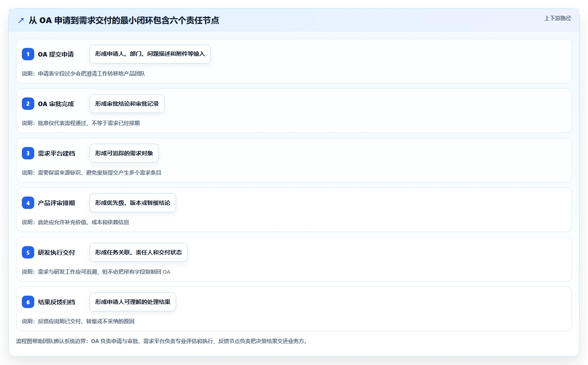The width and height of the screenshot is (588, 365).
Task: Select the 需求平台建档 node title
Action: click(x=56, y=153)
